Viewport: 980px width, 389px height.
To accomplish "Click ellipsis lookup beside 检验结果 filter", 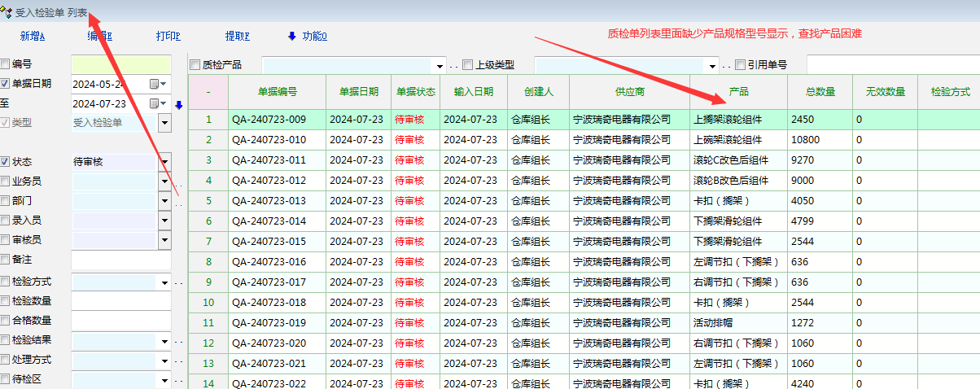I will point(179,342).
